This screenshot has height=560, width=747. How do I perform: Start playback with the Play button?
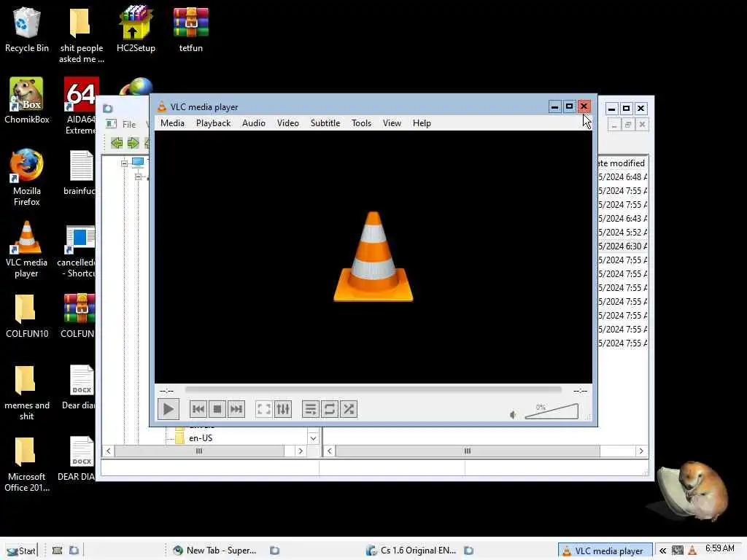click(169, 409)
